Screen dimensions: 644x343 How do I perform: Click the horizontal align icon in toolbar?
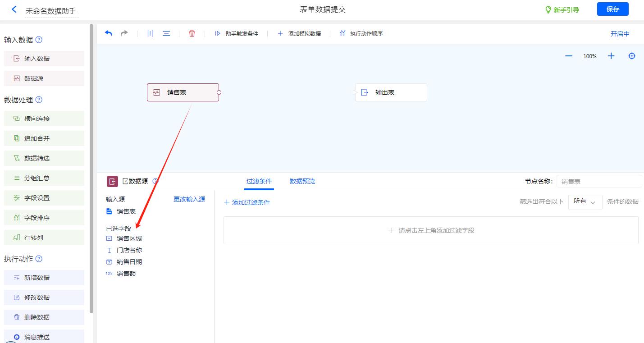[x=166, y=33]
